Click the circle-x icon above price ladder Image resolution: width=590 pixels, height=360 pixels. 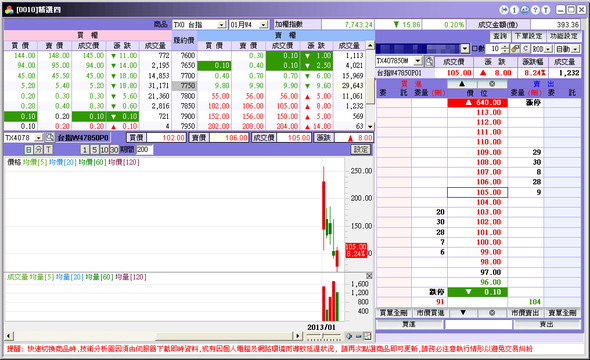coord(492,84)
